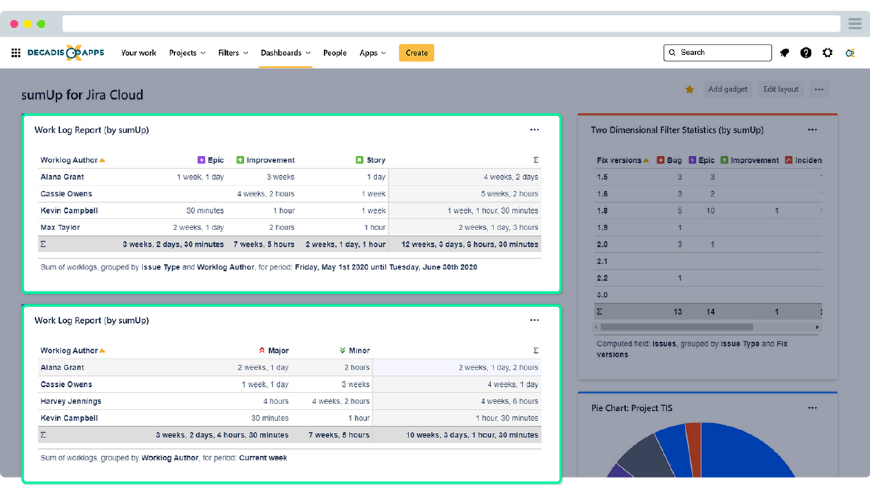Click '10 weeks, 3 days, 1 hour, 30 minutes' total

click(x=472, y=435)
